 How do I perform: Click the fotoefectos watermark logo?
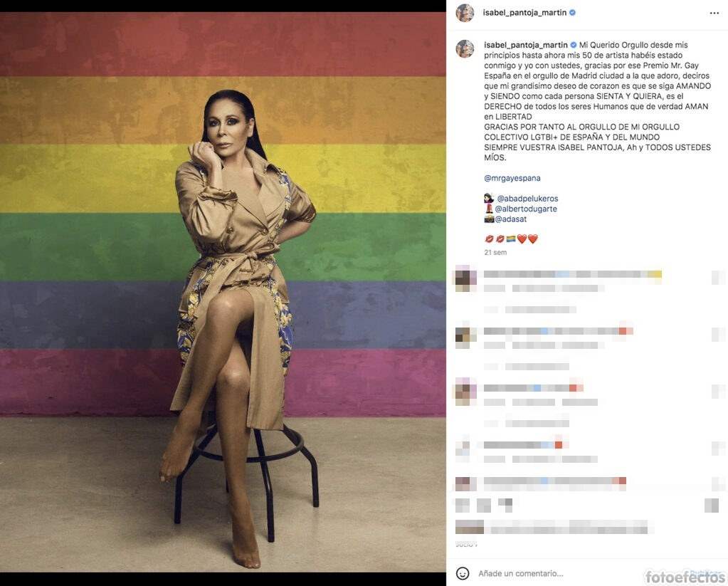tap(685, 577)
